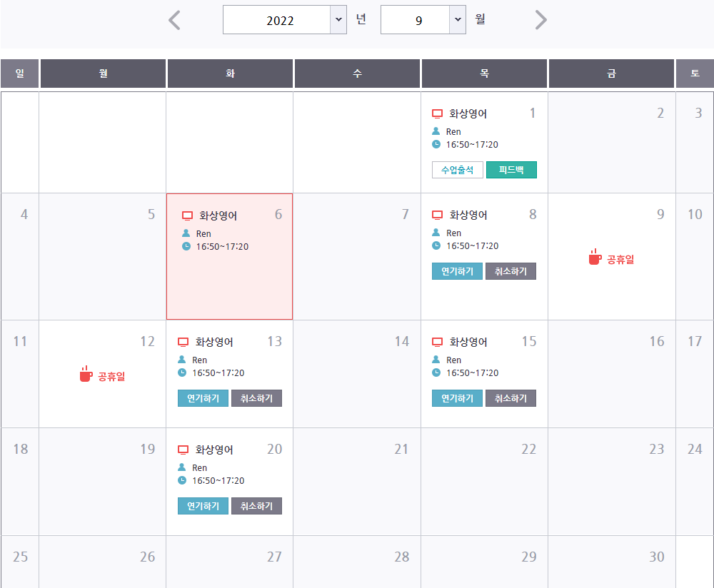This screenshot has height=588, width=714.
Task: Cancel the September 8 class with 취소하기
Action: tap(511, 271)
